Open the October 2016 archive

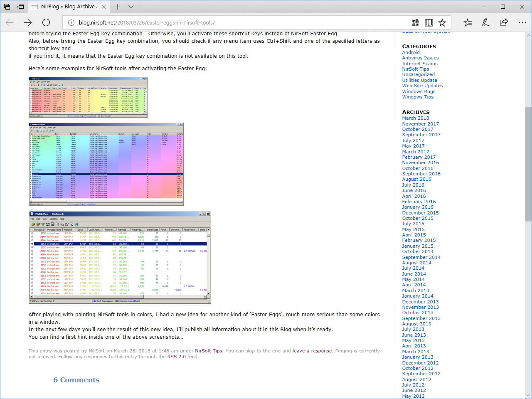pos(418,168)
